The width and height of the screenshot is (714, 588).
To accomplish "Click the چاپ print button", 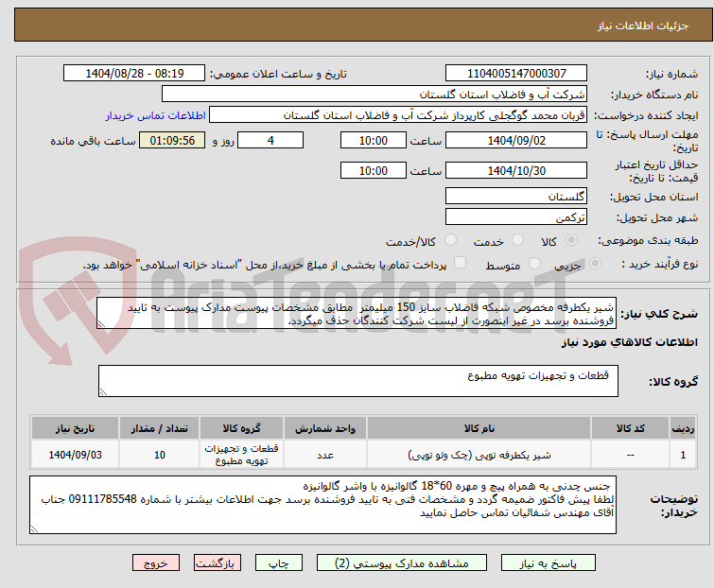I will point(279,563).
